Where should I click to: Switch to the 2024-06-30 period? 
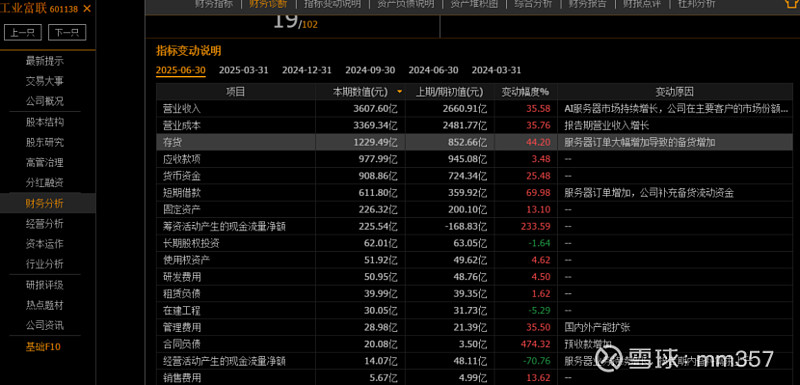(x=433, y=70)
